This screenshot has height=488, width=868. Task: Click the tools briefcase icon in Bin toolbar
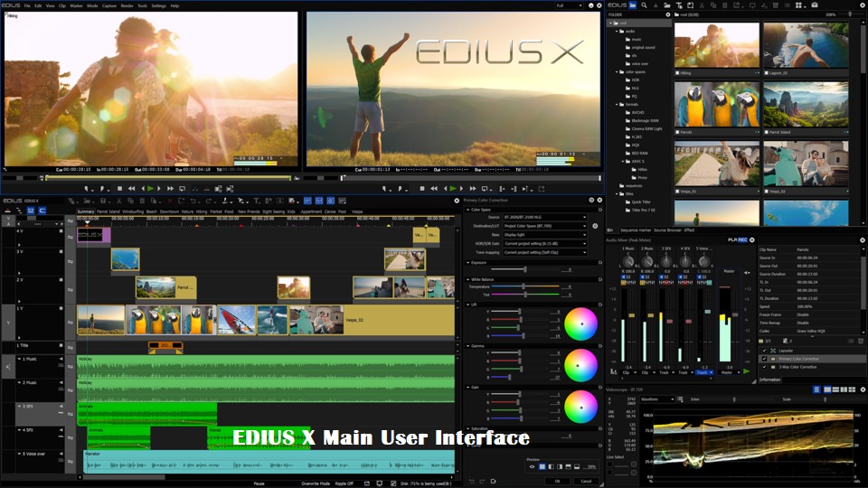click(x=815, y=5)
